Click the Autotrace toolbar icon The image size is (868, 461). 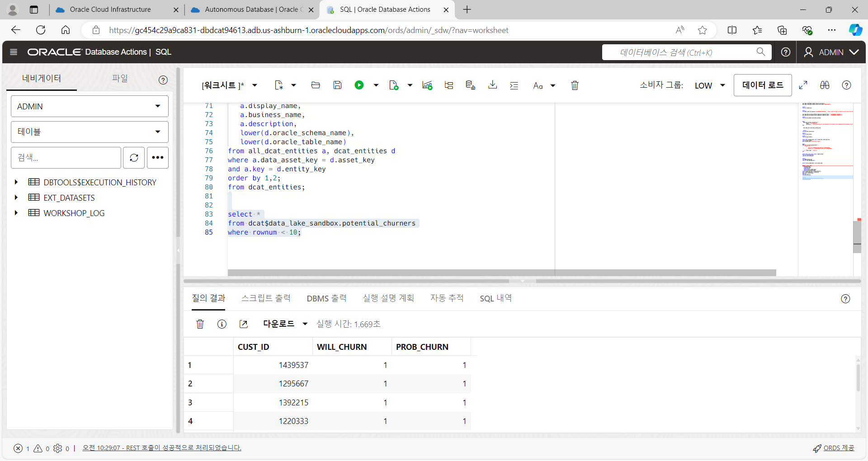(x=470, y=85)
